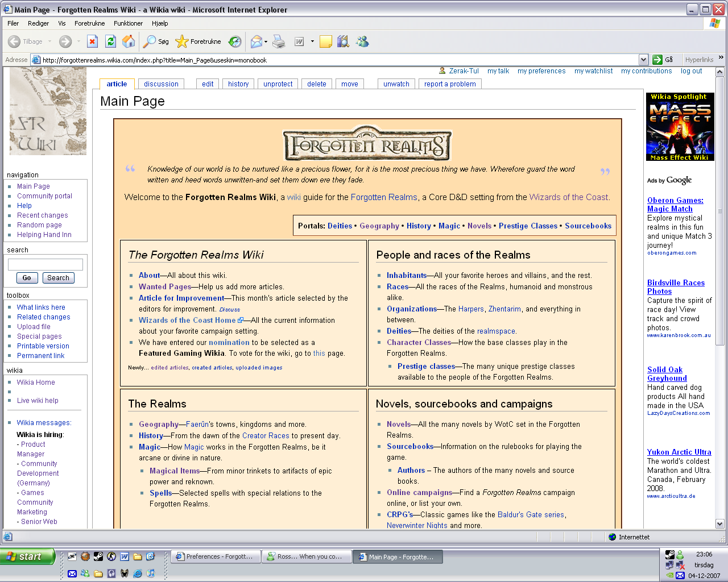
Task: Refresh the page with the Refresh icon
Action: pos(111,41)
